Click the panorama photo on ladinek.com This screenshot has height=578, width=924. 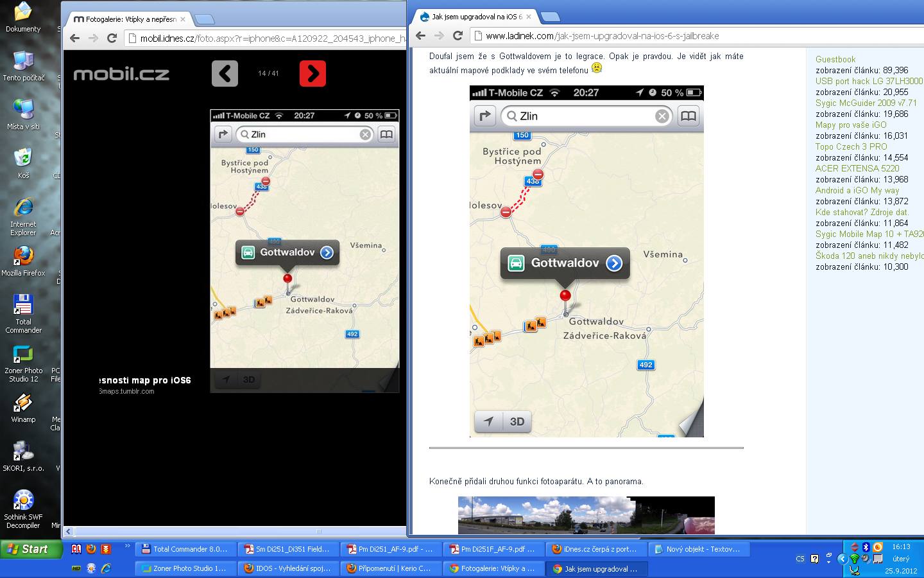pos(586,515)
